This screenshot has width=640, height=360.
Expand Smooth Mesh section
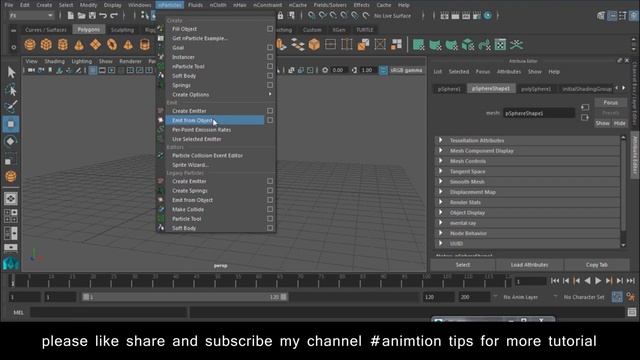click(x=440, y=181)
